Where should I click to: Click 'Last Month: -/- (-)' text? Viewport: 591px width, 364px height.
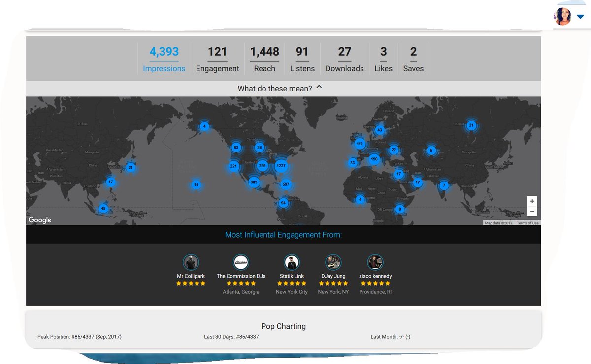[391, 337]
